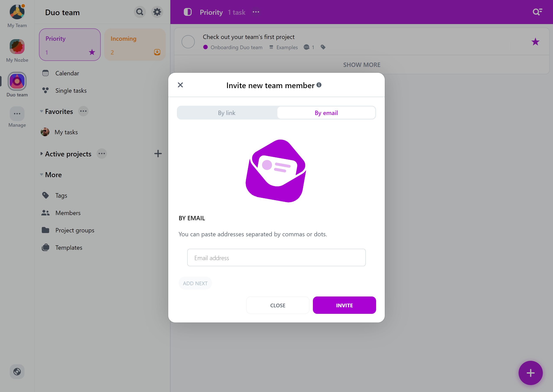Click the members icon in sidebar

[45, 212]
